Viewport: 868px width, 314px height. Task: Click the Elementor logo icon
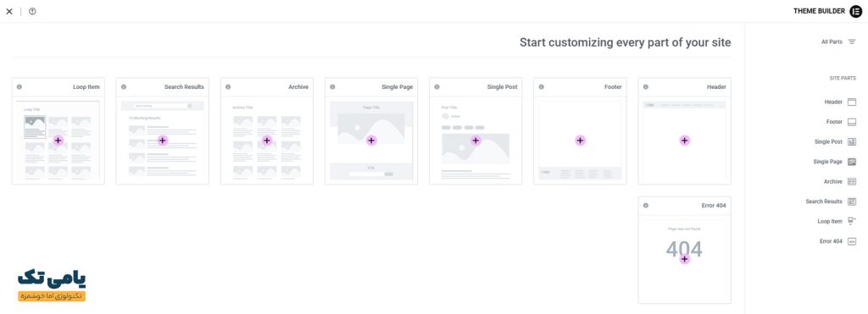pos(856,11)
